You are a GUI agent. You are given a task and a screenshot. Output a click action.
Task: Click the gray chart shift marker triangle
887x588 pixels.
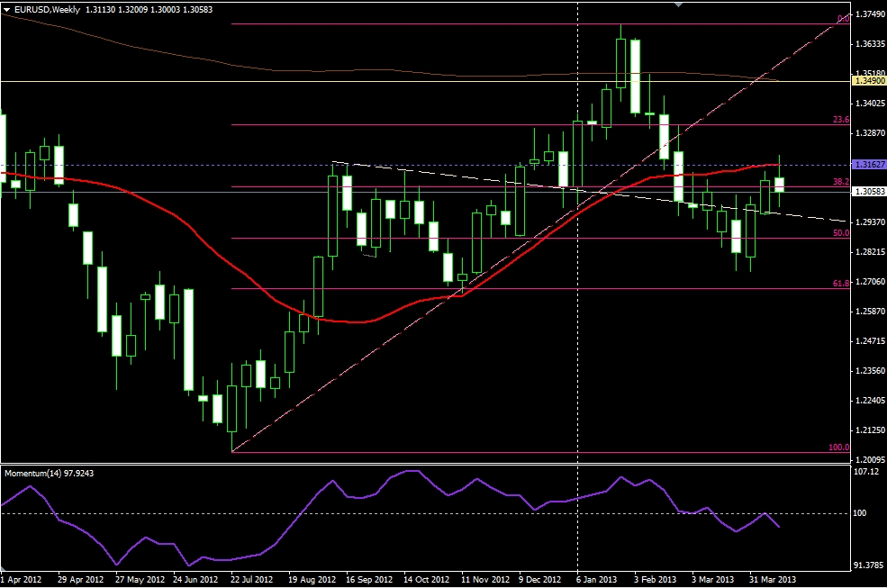click(x=679, y=5)
